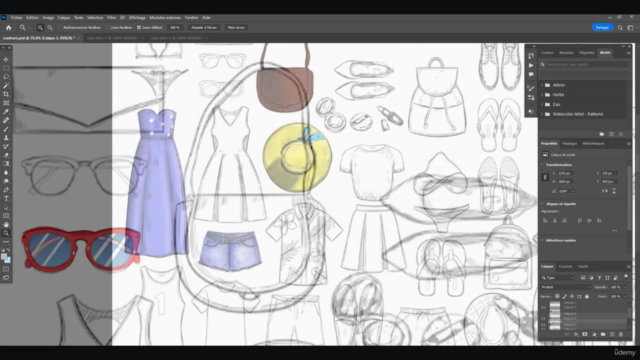Create new group in Calques panel
This screenshot has height=360, width=640.
603,334
